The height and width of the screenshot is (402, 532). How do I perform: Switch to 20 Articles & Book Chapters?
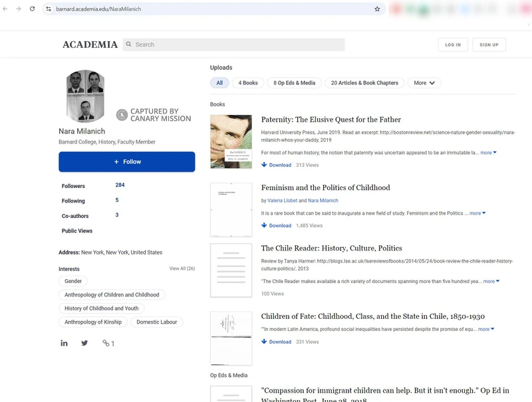[x=364, y=83]
